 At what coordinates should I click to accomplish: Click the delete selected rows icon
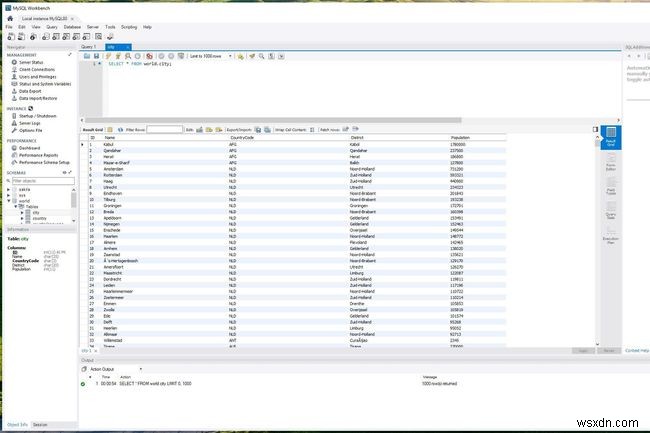[219, 130]
